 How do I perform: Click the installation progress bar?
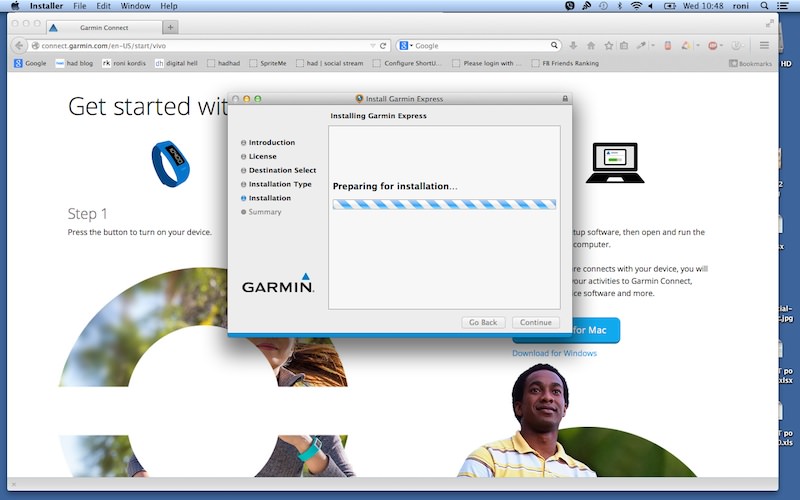[444, 204]
